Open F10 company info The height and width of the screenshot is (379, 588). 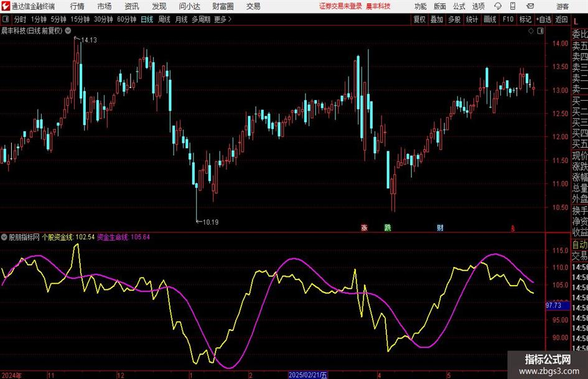508,19
